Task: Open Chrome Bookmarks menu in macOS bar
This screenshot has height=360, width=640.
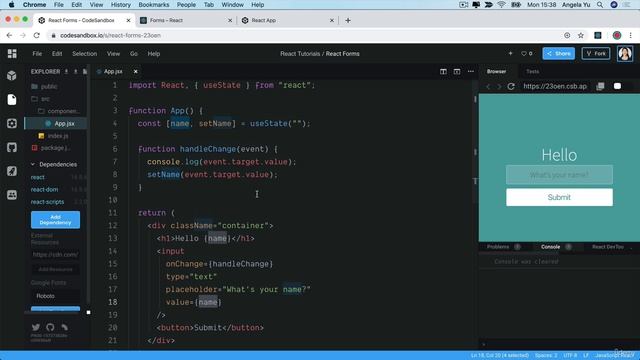Action: point(153,5)
